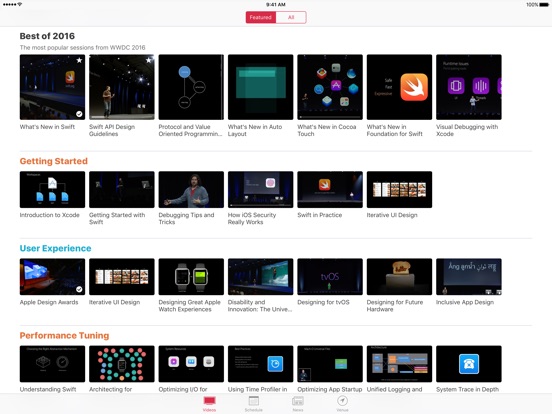
Task: Open System Trace in Depth thumbnail
Action: pyautogui.click(x=469, y=364)
